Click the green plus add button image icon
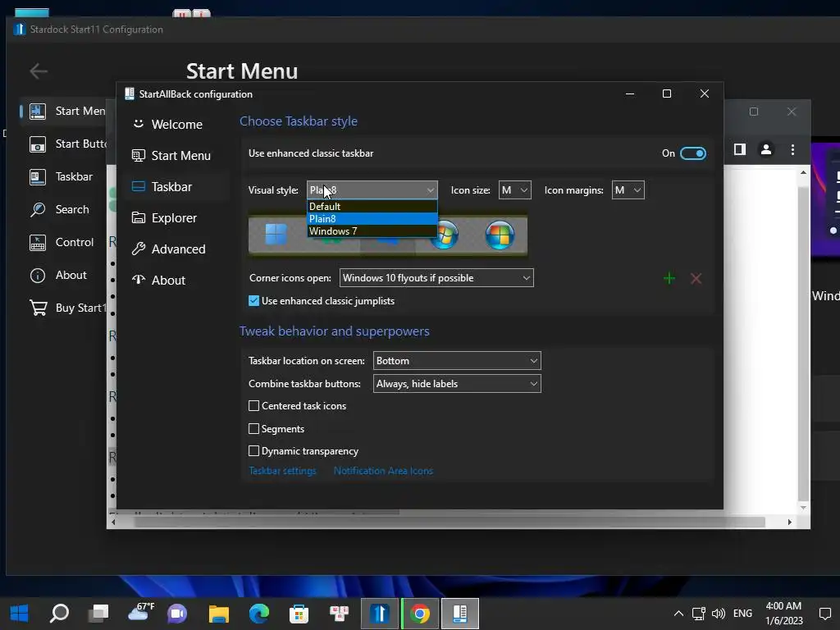This screenshot has height=630, width=840. 669,279
